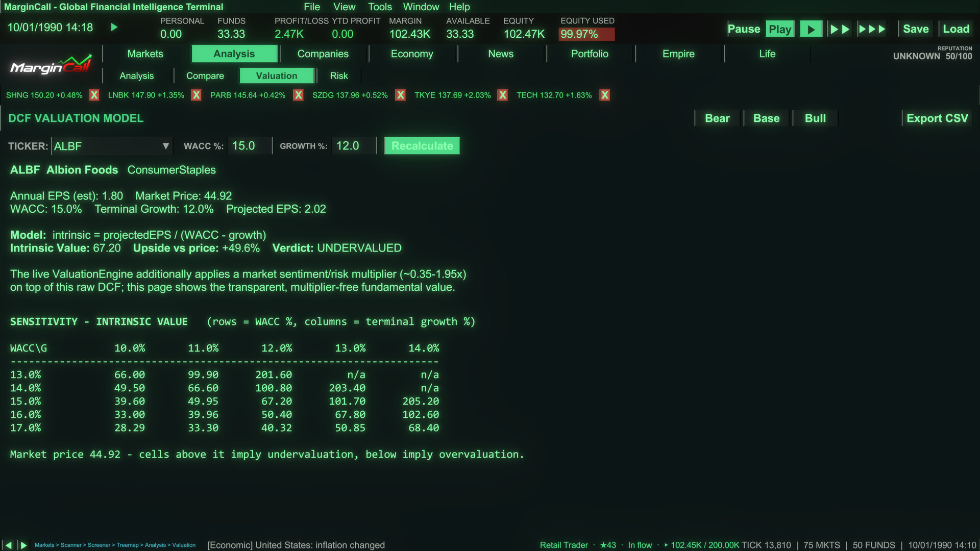The width and height of the screenshot is (980, 551).
Task: Recalculate the DCF valuation
Action: point(422,146)
